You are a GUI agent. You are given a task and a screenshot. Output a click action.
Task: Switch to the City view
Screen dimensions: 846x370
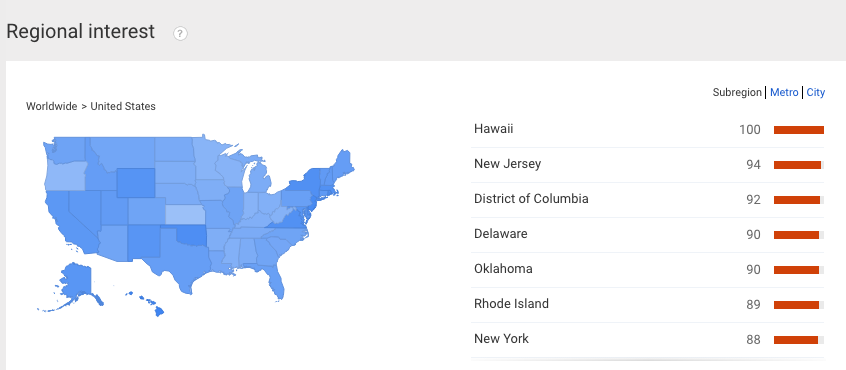point(816,92)
